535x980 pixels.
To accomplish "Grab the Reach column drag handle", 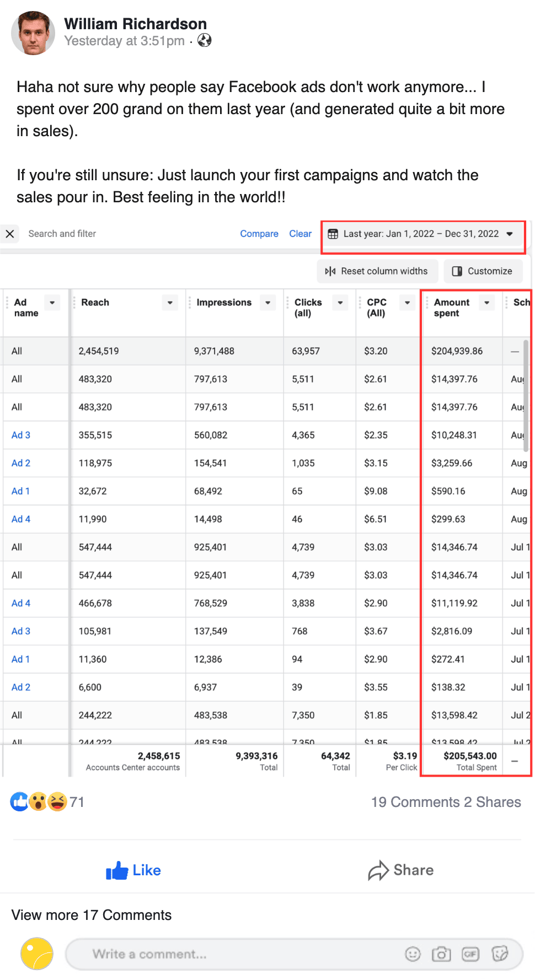I will pyautogui.click(x=74, y=303).
